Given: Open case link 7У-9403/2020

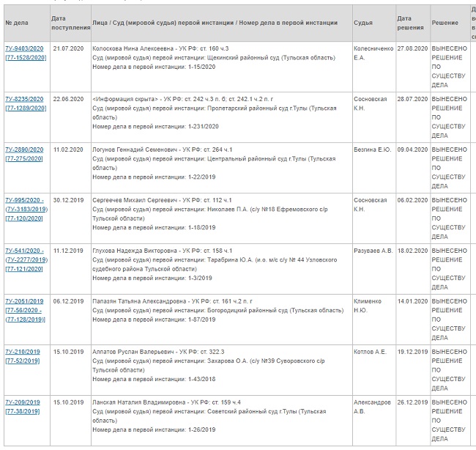Looking at the screenshot, I should (x=24, y=48).
